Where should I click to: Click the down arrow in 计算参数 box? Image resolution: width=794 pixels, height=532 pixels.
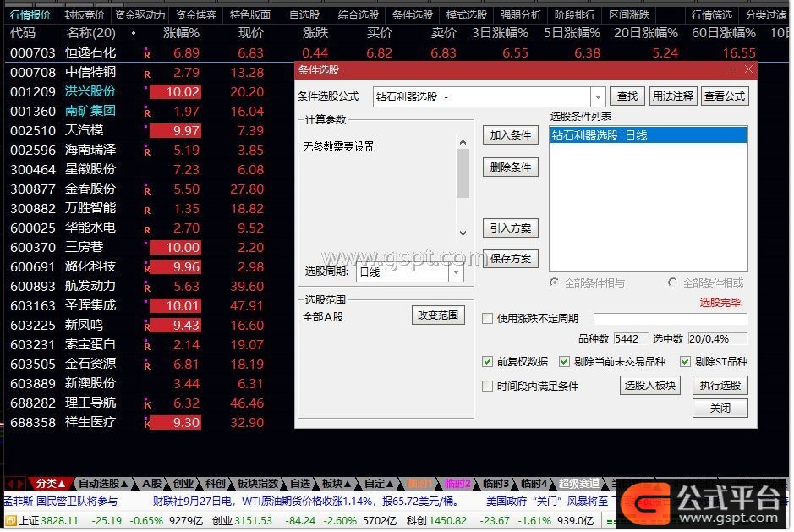click(x=463, y=233)
